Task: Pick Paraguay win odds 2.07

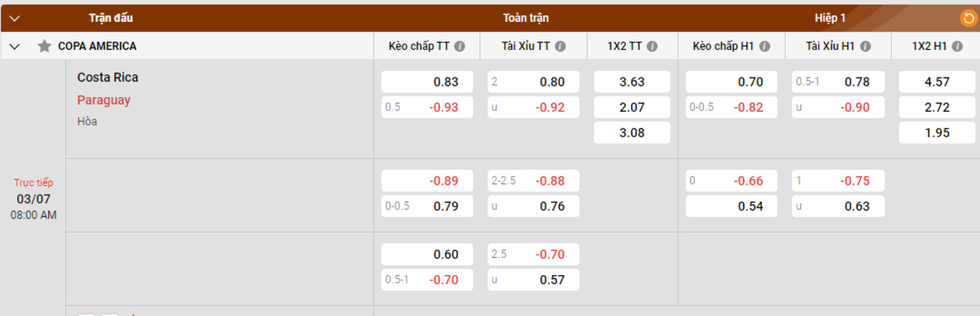Action: pos(632,107)
